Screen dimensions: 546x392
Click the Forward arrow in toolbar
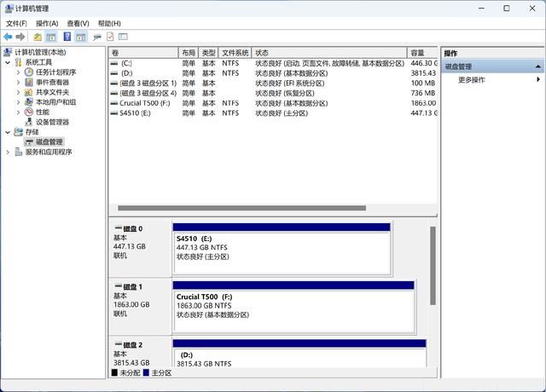coord(20,37)
